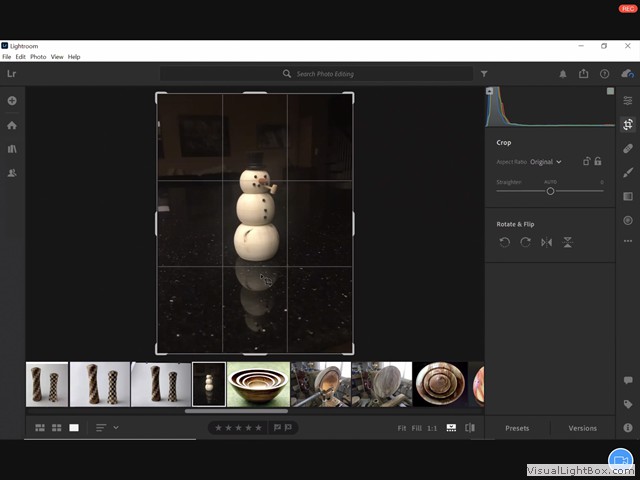Toggle the flag as picked icon
Screen dimensions: 640x480
point(277,428)
